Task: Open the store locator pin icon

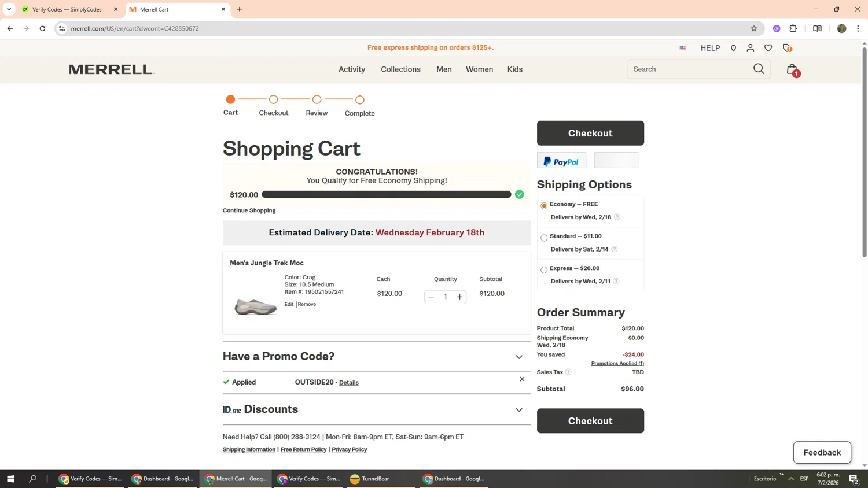Action: (733, 48)
